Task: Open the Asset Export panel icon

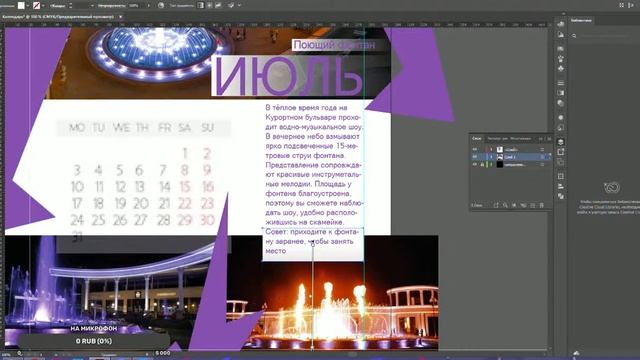Action: (561, 152)
